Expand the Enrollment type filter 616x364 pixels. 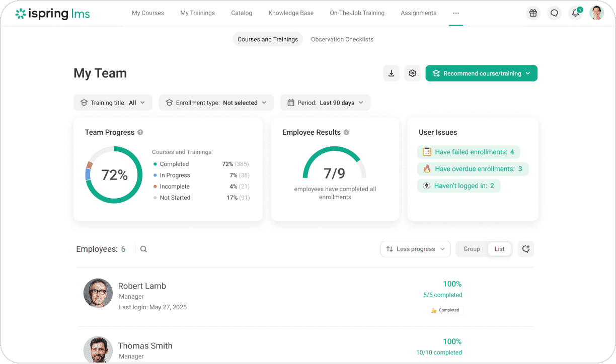[216, 103]
